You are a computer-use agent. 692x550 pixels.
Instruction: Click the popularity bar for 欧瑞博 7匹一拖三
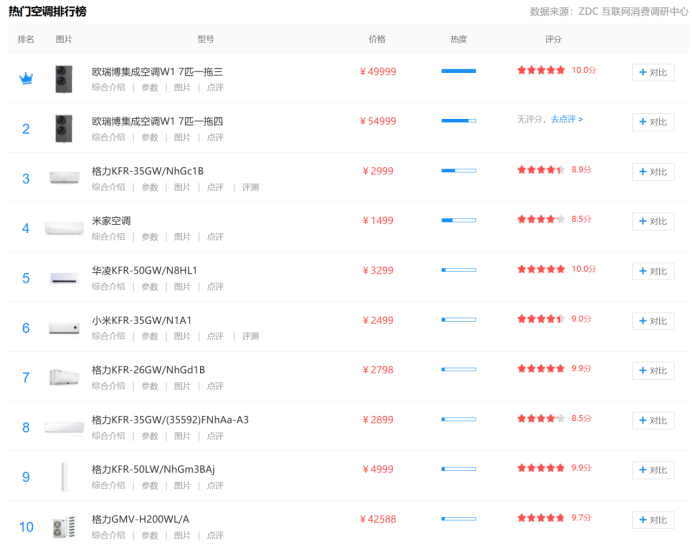point(458,71)
